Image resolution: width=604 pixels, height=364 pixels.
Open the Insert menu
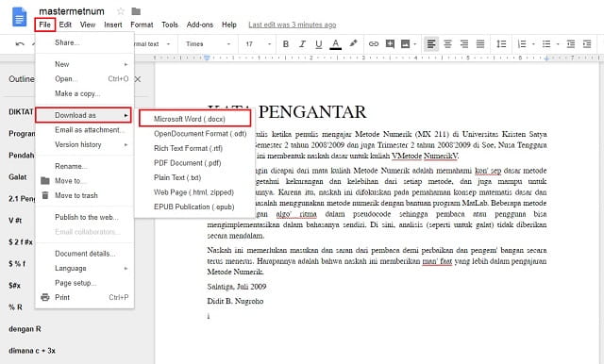point(113,25)
